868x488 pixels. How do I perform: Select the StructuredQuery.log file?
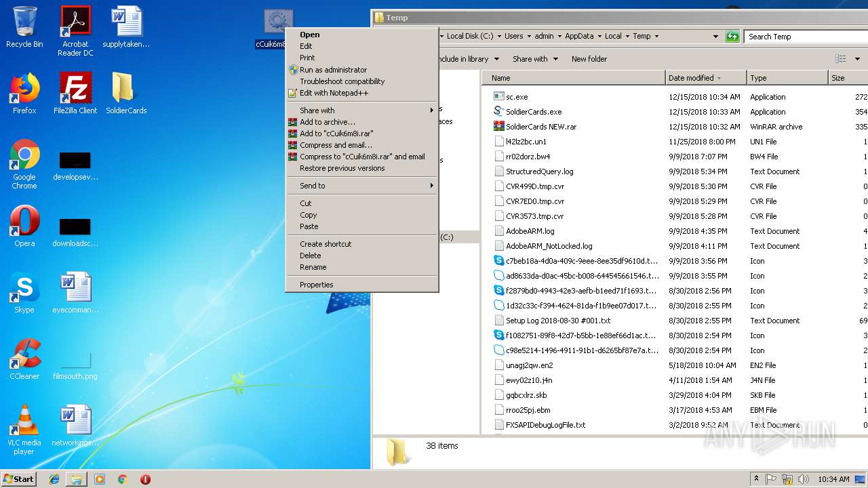pos(539,171)
